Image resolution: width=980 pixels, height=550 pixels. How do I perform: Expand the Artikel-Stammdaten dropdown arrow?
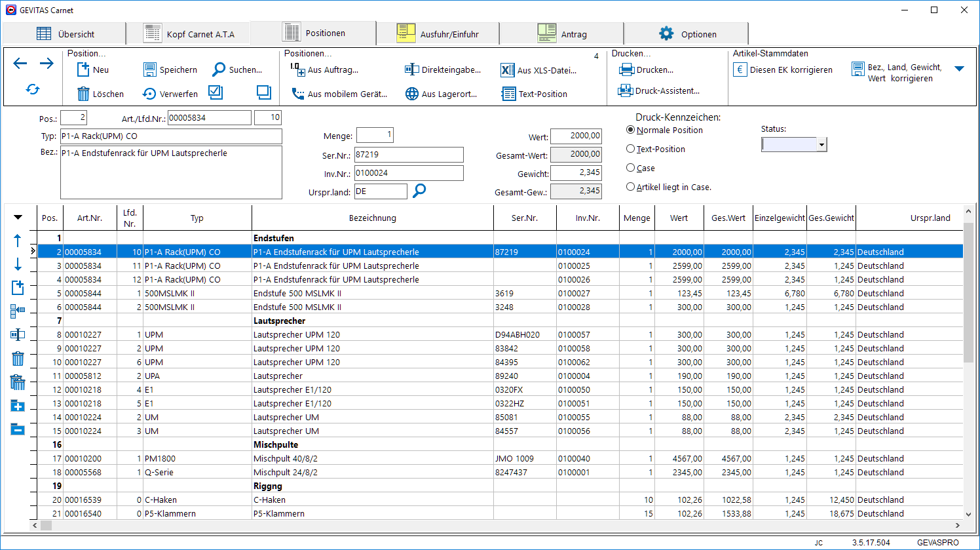tap(960, 69)
